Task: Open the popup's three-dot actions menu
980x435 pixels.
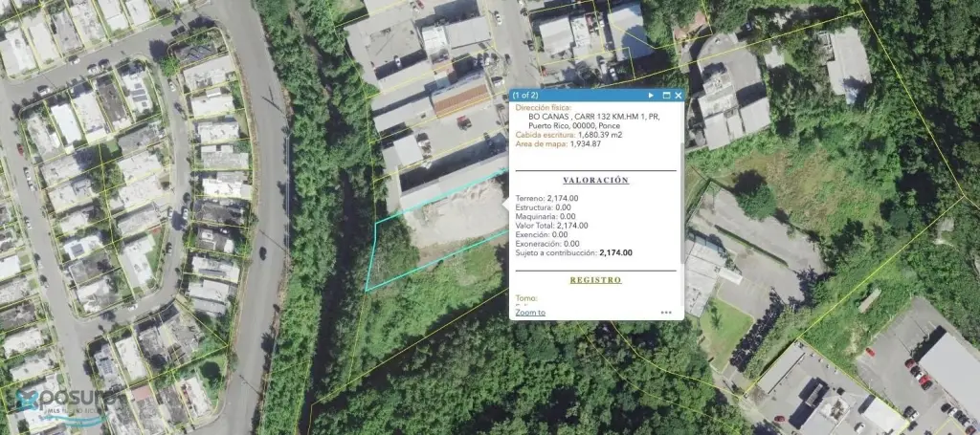Action: tap(666, 312)
